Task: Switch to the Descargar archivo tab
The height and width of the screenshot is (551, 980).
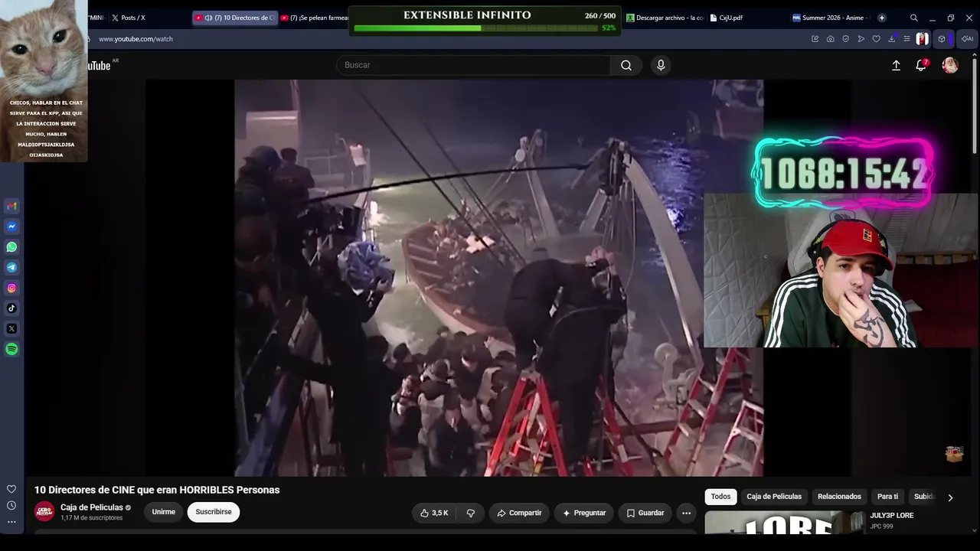Action: [x=665, y=18]
